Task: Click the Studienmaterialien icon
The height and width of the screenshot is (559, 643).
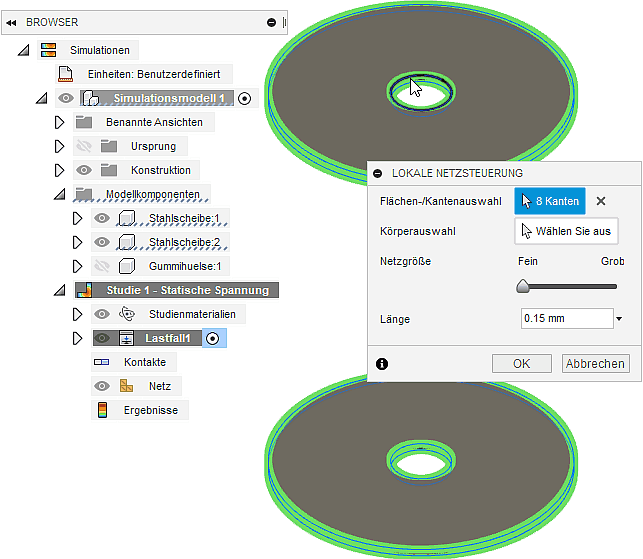Action: click(x=126, y=314)
